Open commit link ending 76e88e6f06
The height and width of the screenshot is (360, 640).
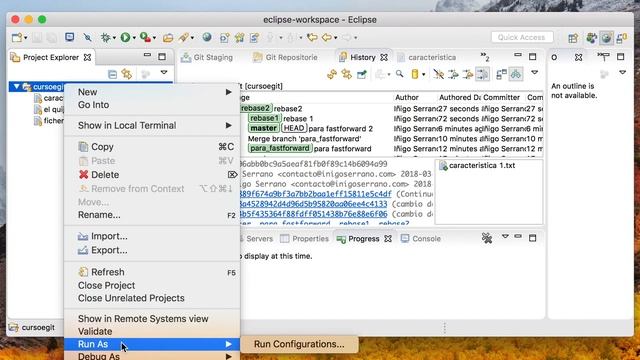click(314, 214)
